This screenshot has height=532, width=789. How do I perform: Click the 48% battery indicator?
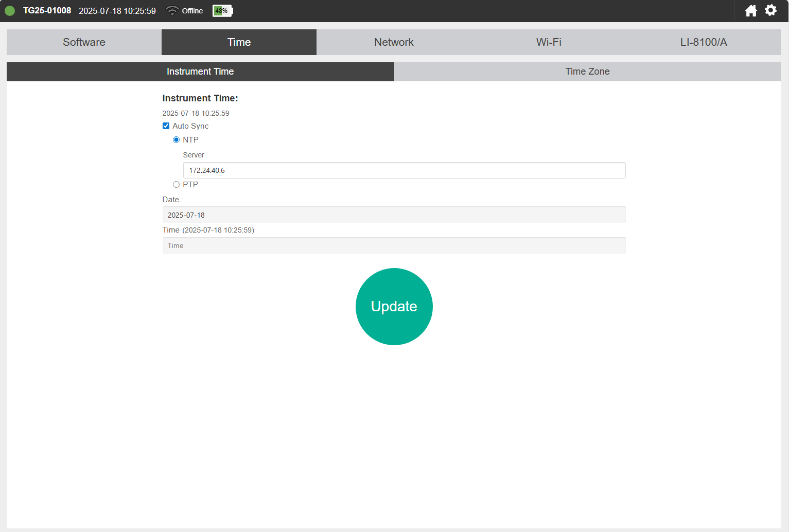222,11
